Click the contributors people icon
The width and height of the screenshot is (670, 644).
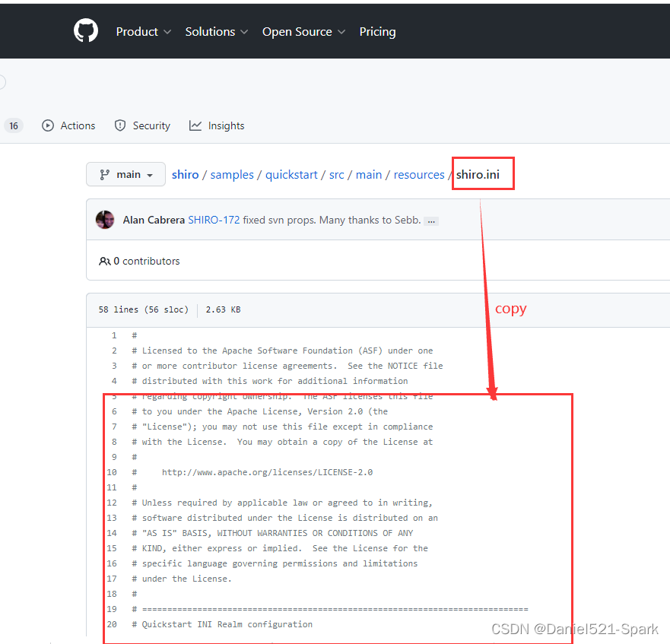[105, 261]
